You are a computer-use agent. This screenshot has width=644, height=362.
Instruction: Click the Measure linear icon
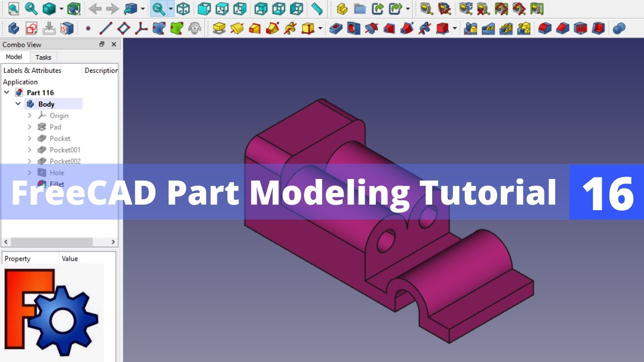(426, 9)
